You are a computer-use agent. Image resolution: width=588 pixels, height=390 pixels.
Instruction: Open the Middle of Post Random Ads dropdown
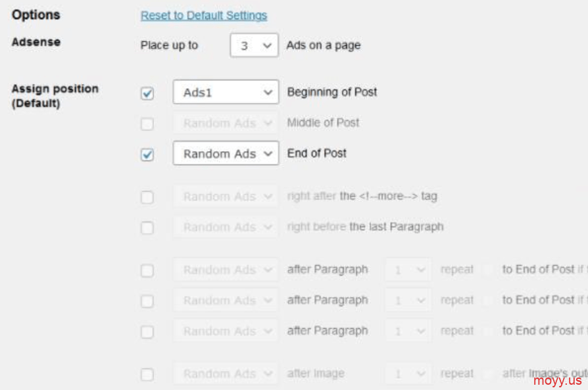tap(226, 123)
